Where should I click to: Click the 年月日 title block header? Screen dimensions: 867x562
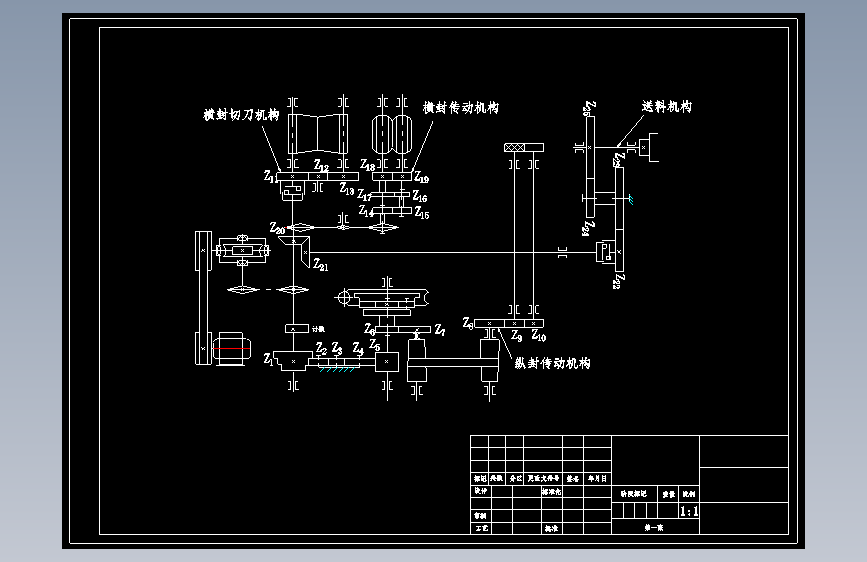point(597,478)
